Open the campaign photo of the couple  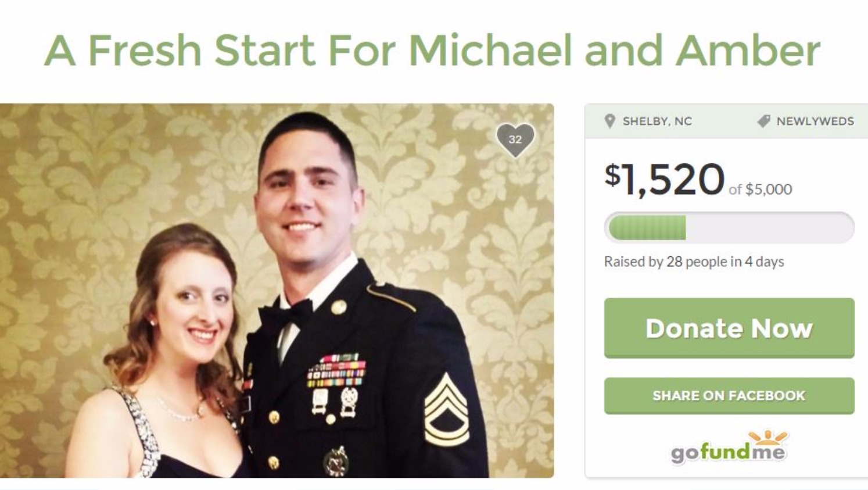click(277, 291)
